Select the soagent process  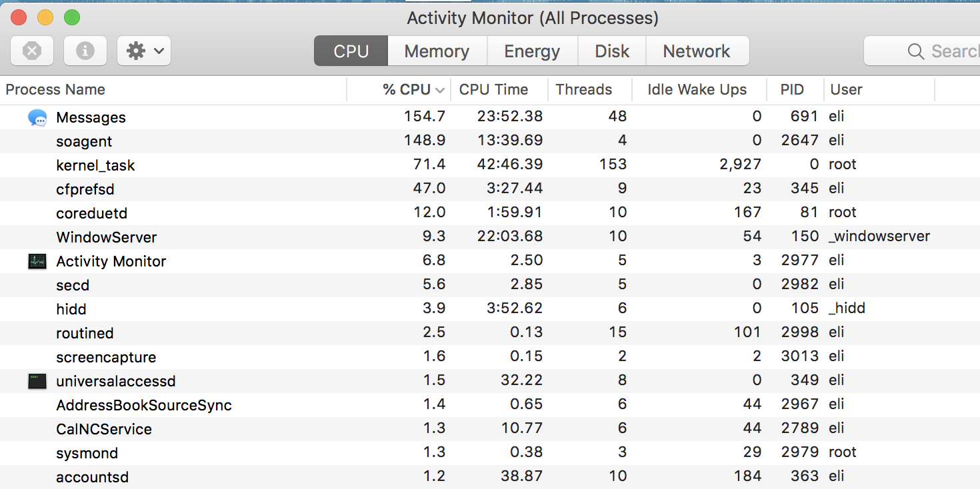tap(84, 141)
